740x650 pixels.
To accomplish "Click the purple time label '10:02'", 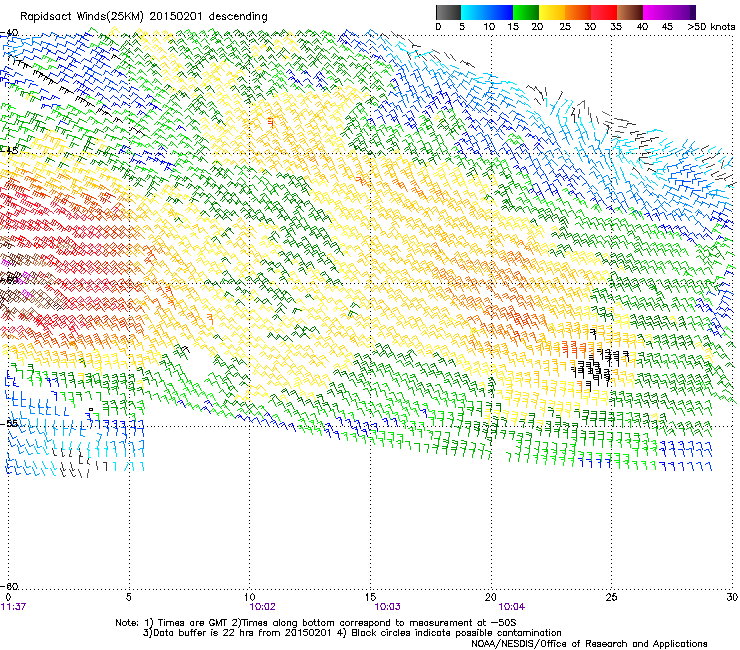I will tap(262, 607).
